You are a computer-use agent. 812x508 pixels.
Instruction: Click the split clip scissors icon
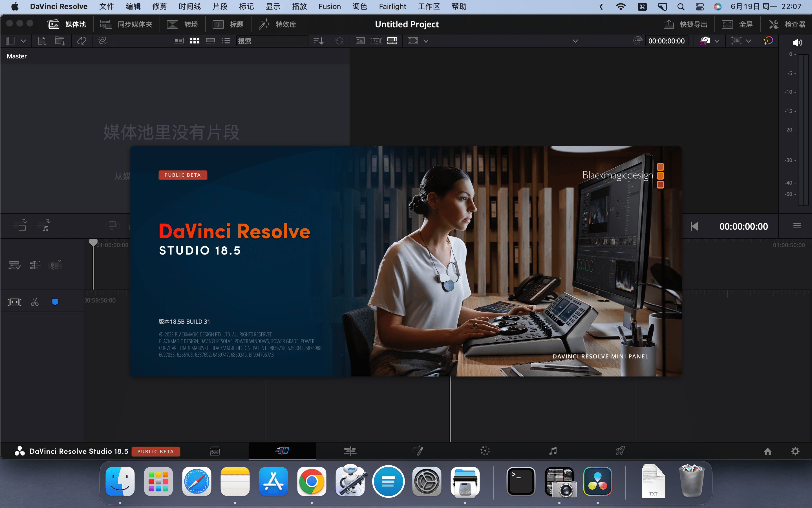pyautogui.click(x=35, y=302)
